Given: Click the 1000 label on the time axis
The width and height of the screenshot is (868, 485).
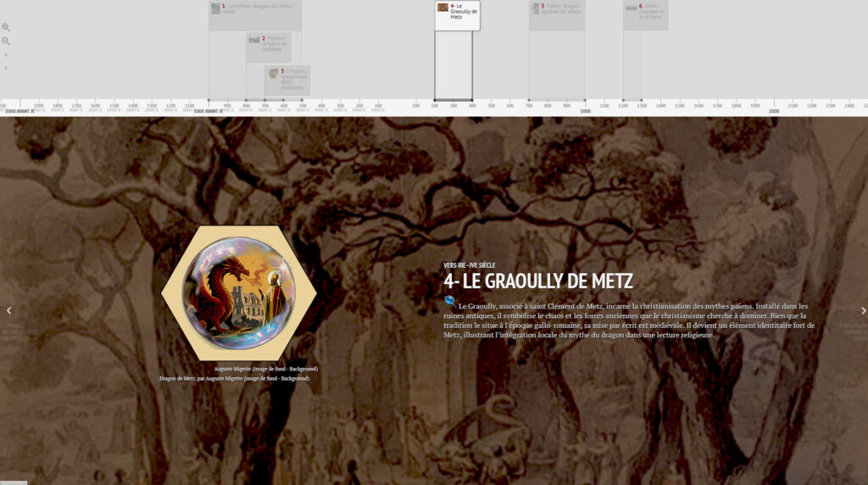Looking at the screenshot, I should (x=585, y=111).
